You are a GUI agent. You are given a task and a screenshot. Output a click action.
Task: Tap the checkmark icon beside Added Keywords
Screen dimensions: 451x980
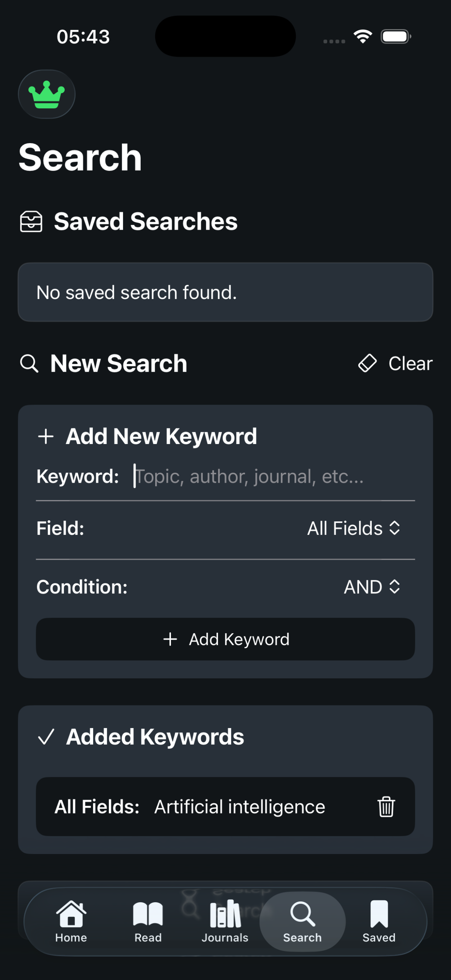coord(46,737)
